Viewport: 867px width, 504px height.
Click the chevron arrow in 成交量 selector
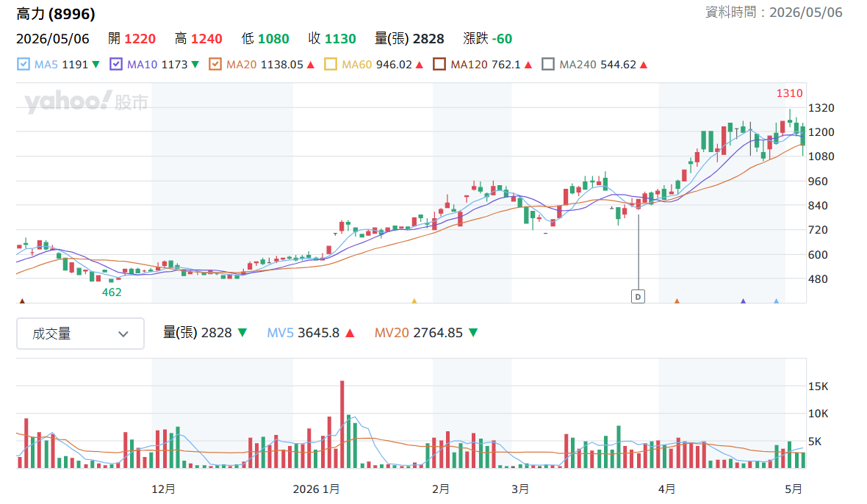(x=123, y=334)
